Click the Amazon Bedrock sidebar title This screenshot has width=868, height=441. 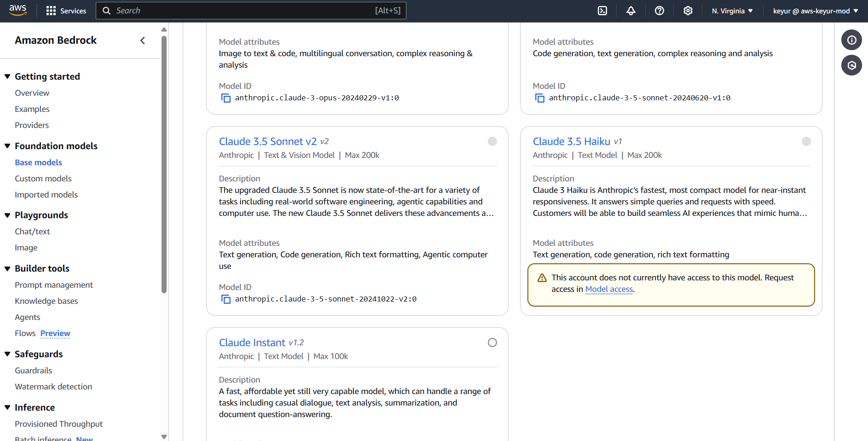pyautogui.click(x=56, y=41)
